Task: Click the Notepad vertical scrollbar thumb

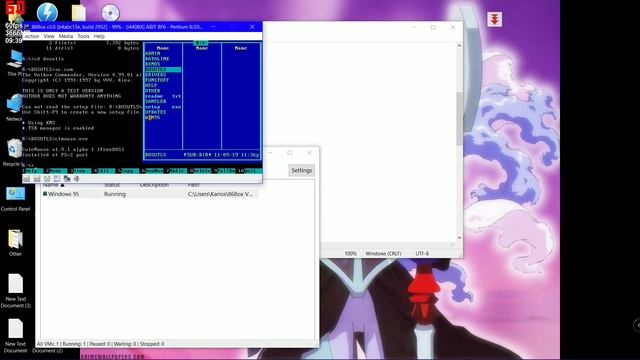Action: click(459, 118)
